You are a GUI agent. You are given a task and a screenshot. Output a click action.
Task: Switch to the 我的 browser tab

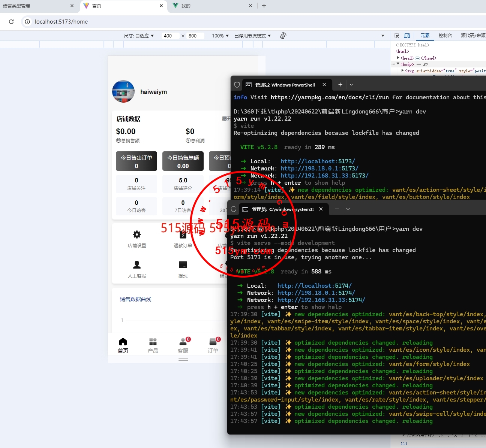point(186,6)
